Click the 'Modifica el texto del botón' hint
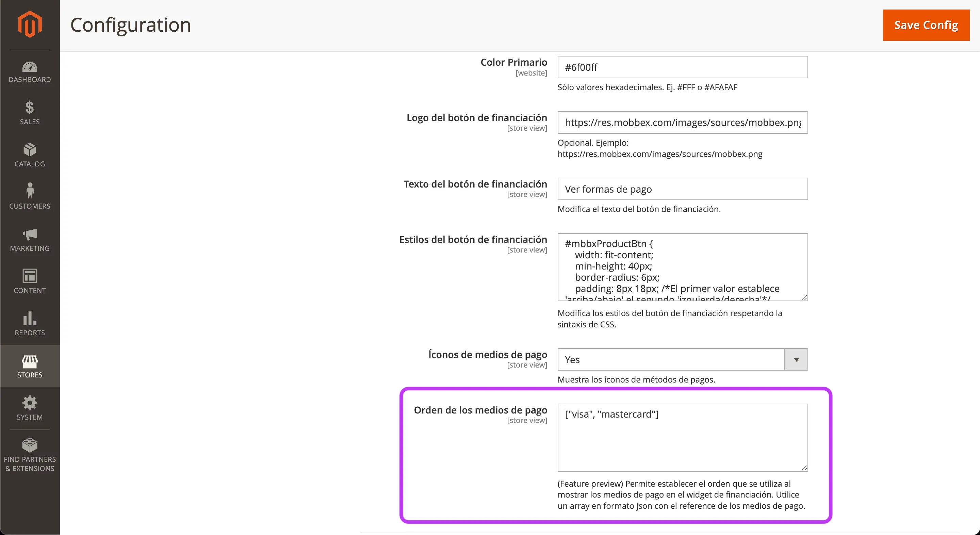 639,209
